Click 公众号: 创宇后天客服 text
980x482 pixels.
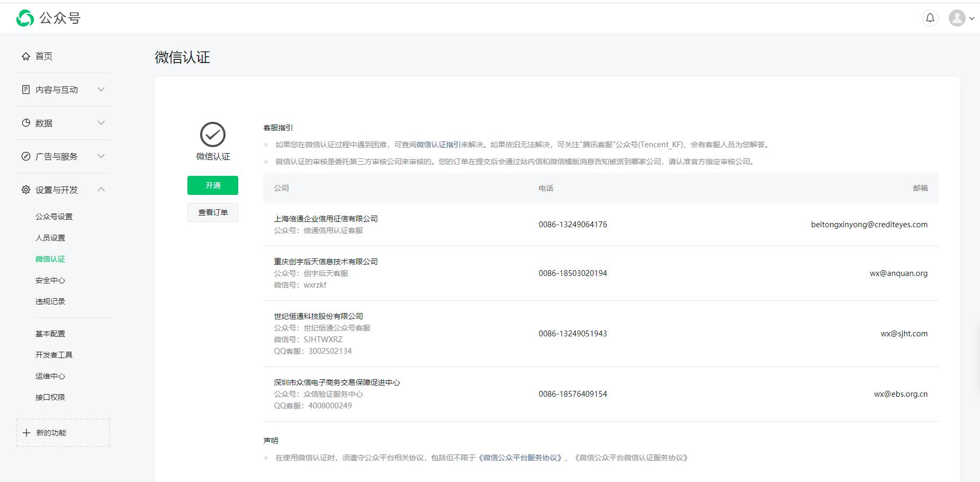311,273
